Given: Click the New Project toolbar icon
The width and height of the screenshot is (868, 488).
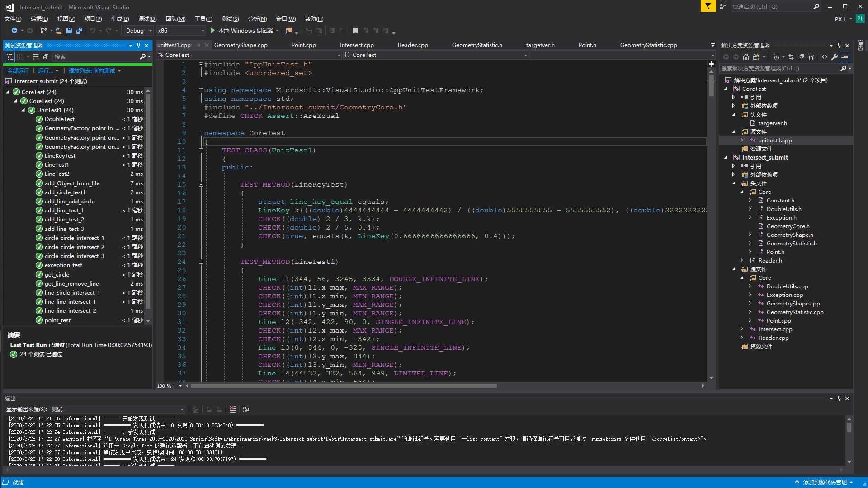Looking at the screenshot, I should [x=43, y=31].
